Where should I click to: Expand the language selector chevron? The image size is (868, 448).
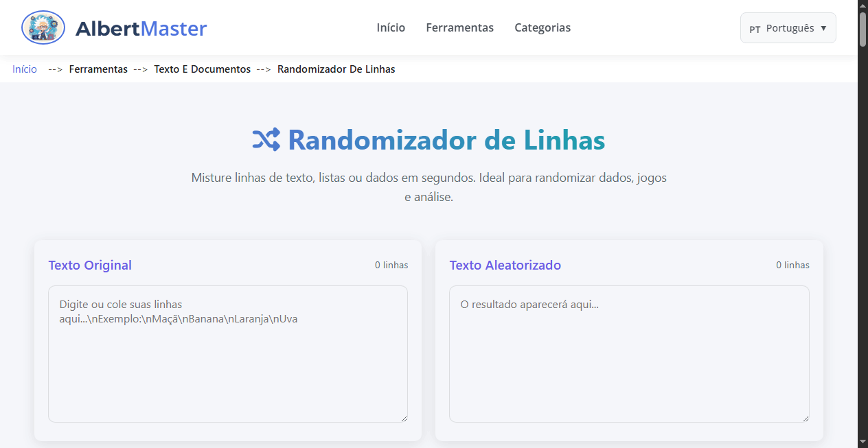point(823,28)
